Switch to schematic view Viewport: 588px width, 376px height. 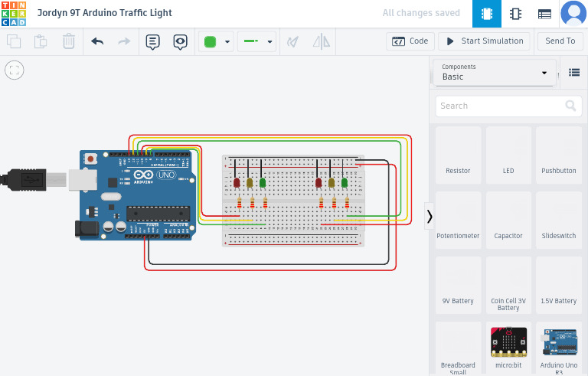[x=515, y=14]
